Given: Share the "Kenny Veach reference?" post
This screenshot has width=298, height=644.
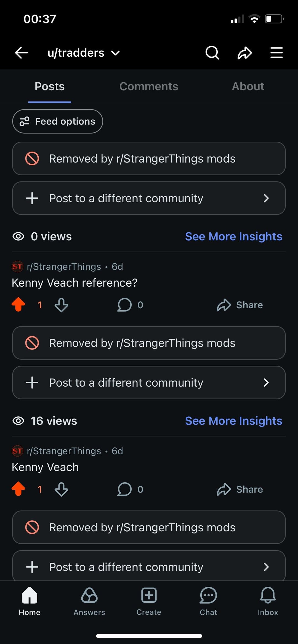Looking at the screenshot, I should tap(240, 305).
